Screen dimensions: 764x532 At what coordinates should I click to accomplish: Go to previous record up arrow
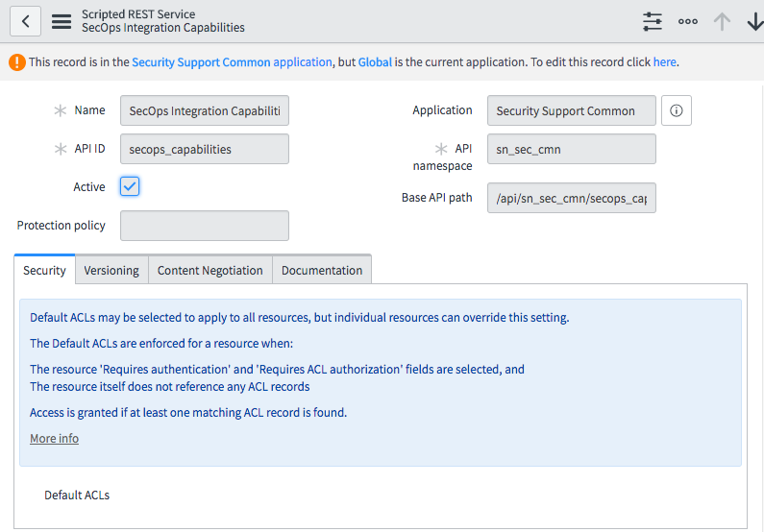click(x=722, y=21)
